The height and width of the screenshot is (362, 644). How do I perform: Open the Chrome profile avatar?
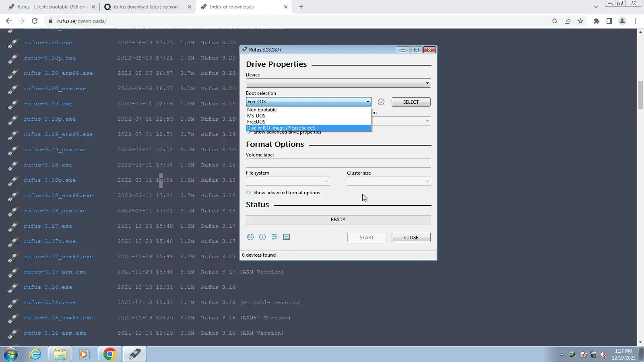[622, 21]
